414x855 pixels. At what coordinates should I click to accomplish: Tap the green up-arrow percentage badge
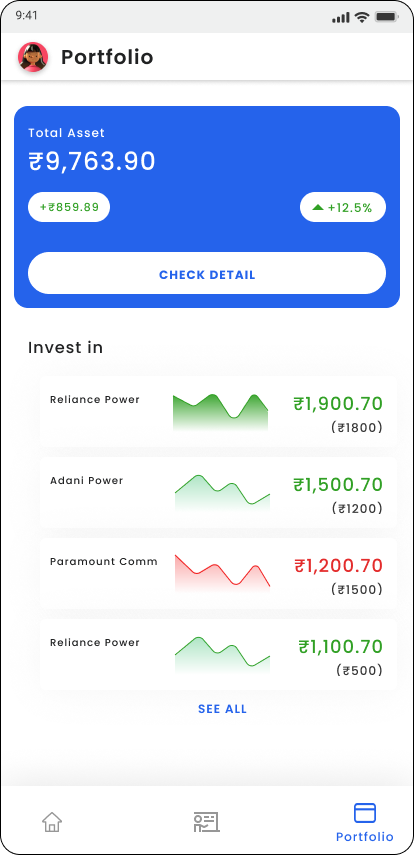coord(343,207)
